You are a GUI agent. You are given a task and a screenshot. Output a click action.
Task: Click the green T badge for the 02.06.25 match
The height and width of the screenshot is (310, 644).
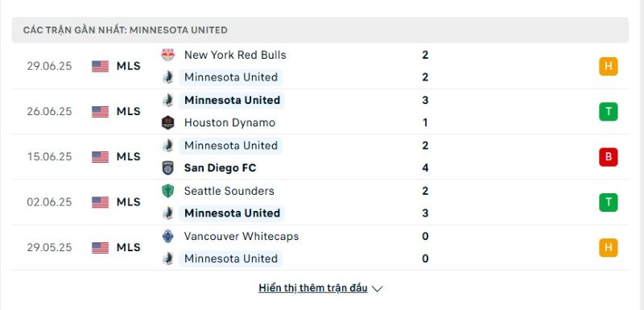(x=609, y=202)
